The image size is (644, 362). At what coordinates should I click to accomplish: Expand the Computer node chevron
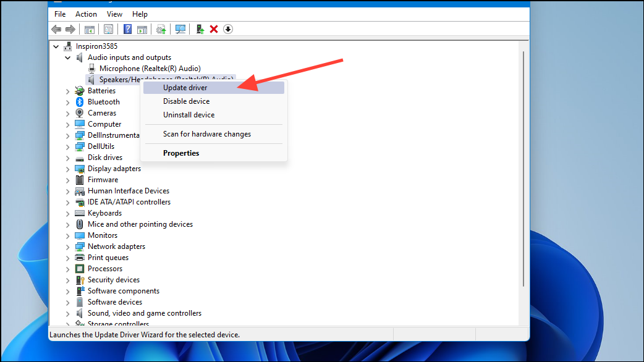(x=68, y=124)
